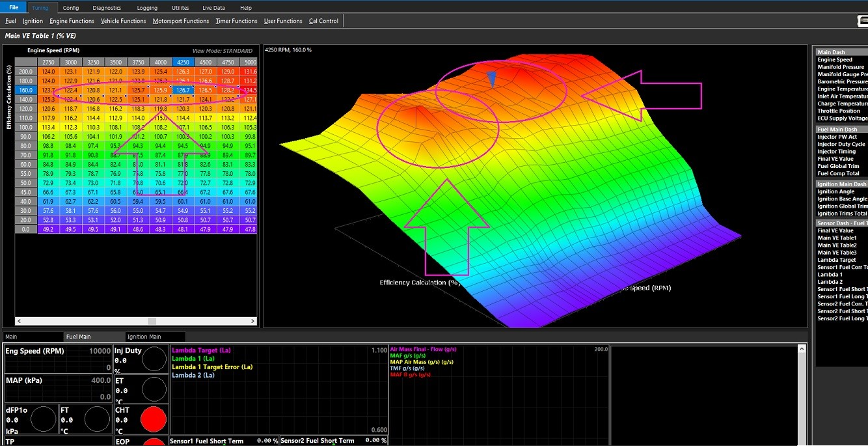Select the Fuel Main dash tab
This screenshot has width=868, height=446.
pyautogui.click(x=94, y=337)
